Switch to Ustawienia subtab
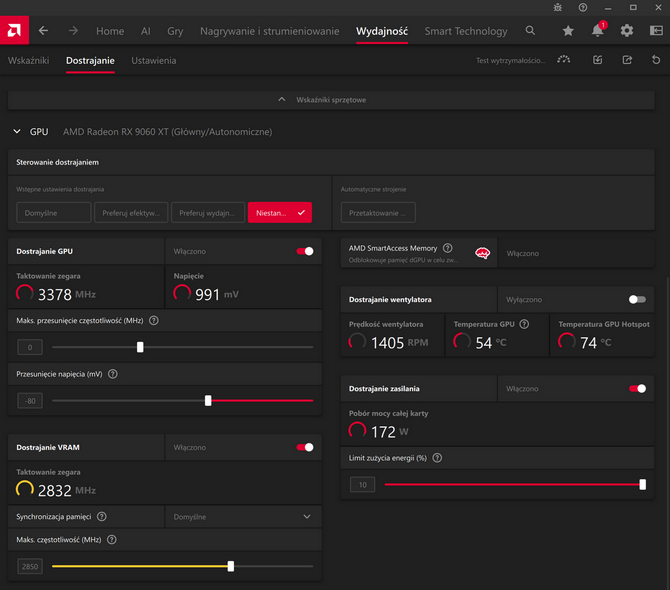 tap(153, 60)
